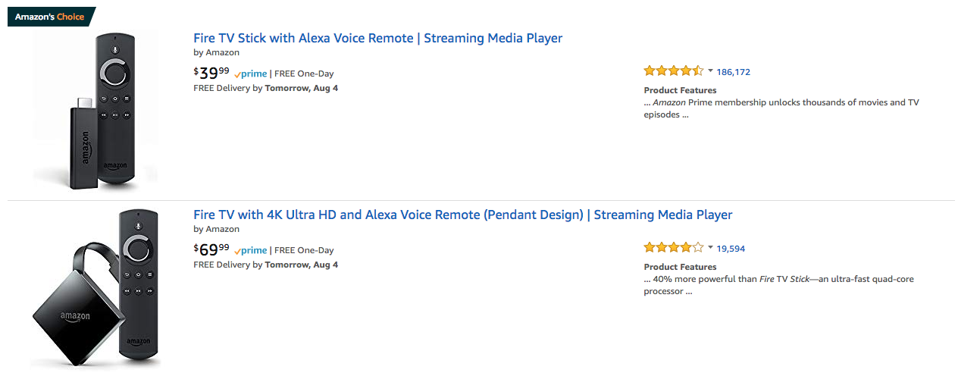Open the Fire TV Stick product image
The width and height of the screenshot is (980, 376).
(x=95, y=111)
